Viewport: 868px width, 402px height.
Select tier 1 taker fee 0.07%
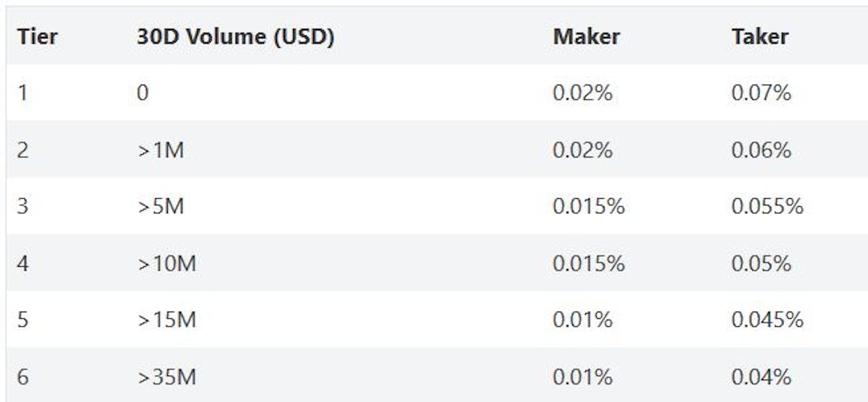point(761,93)
